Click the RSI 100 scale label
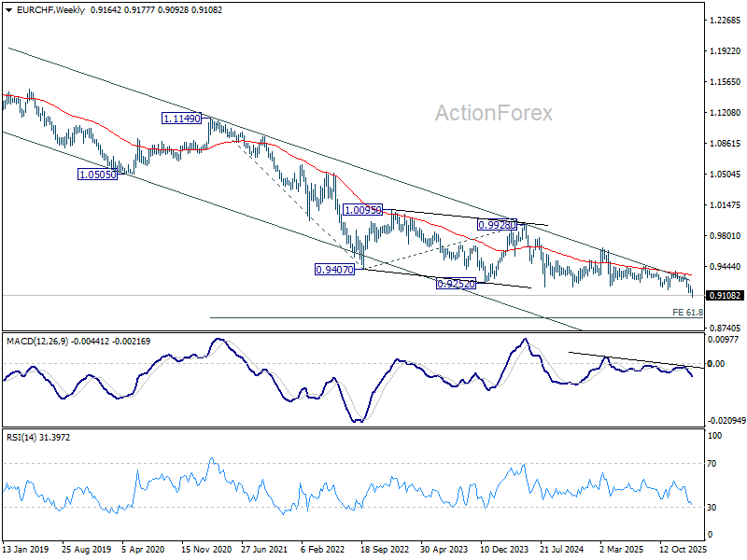The height and width of the screenshot is (560, 747). pyautogui.click(x=714, y=436)
